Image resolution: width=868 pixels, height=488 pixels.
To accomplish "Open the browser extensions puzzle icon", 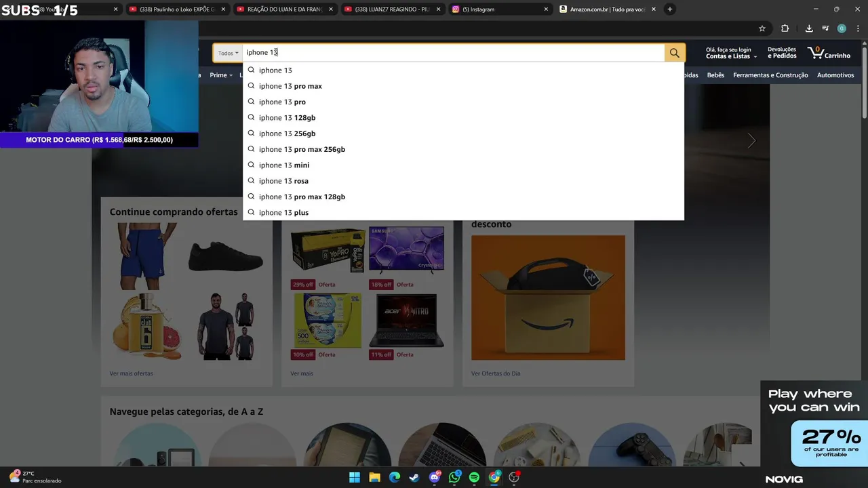I will 785,28.
